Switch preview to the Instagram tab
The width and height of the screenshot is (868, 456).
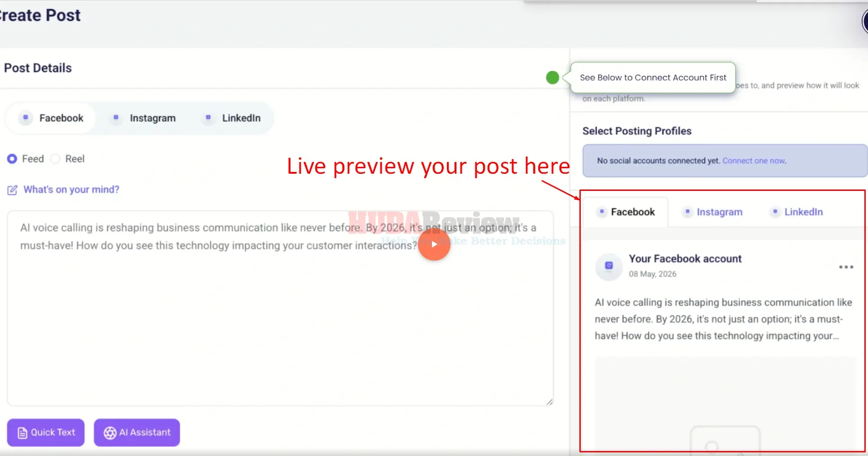click(x=713, y=212)
